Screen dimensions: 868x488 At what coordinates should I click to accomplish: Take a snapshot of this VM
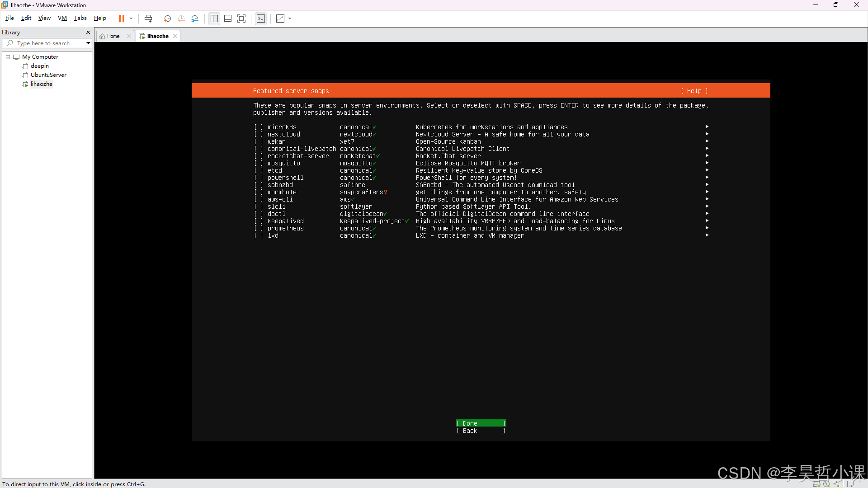click(x=167, y=19)
